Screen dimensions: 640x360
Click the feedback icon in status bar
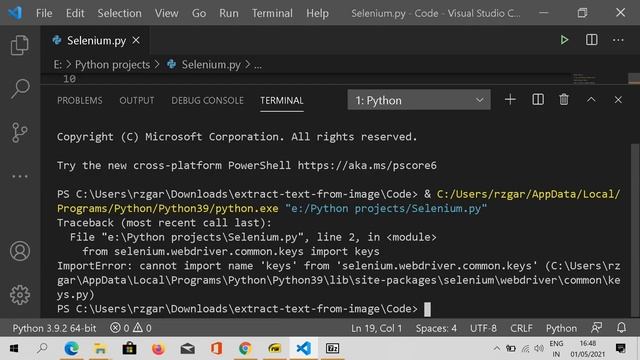click(596, 328)
